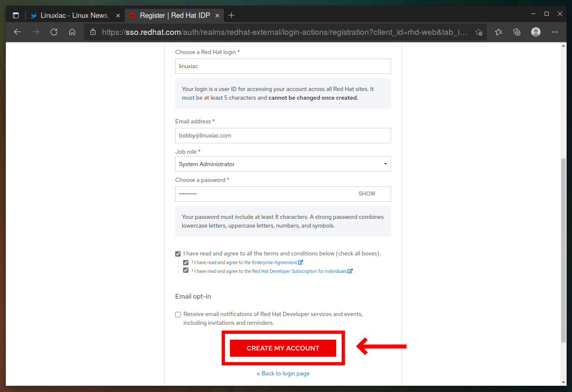The width and height of the screenshot is (572, 392).
Task: Maximize the browser window
Action: [x=547, y=14]
